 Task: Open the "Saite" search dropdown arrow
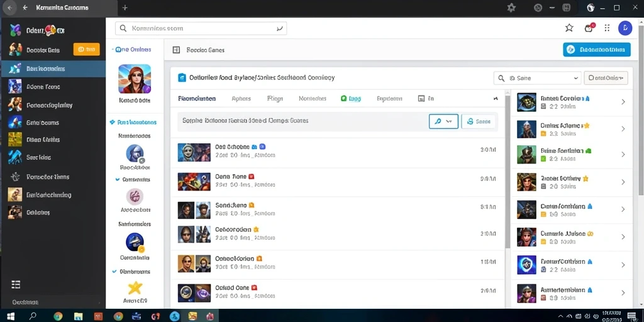pos(575,78)
